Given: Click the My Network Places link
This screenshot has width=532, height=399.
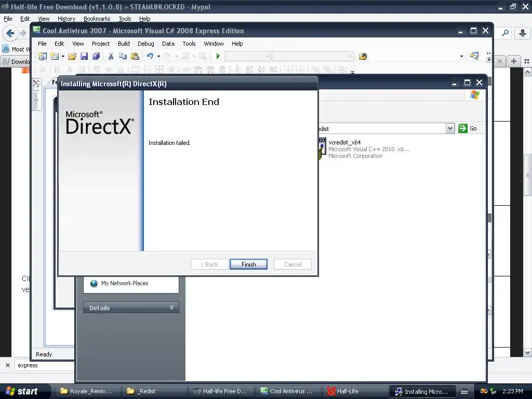Looking at the screenshot, I should pos(125,283).
